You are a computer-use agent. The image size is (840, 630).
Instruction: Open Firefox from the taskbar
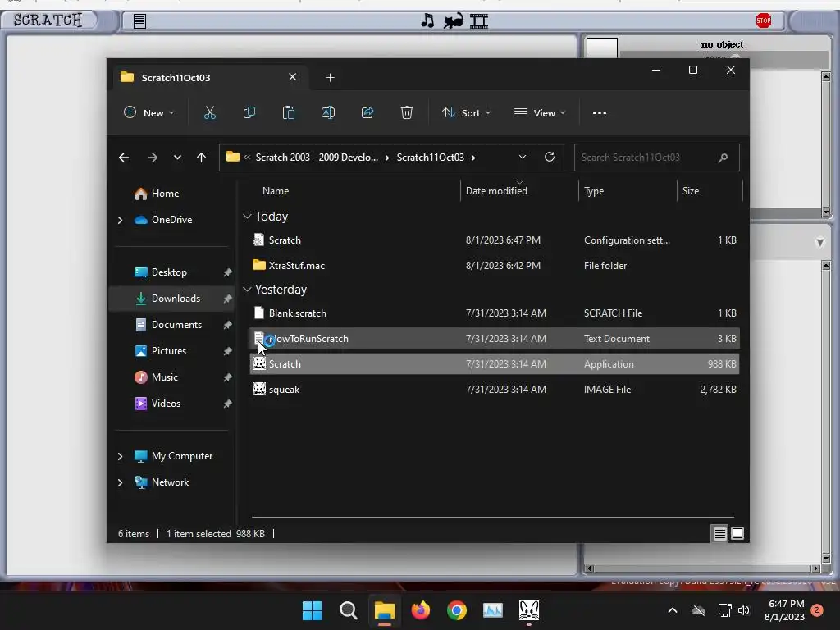tap(421, 610)
